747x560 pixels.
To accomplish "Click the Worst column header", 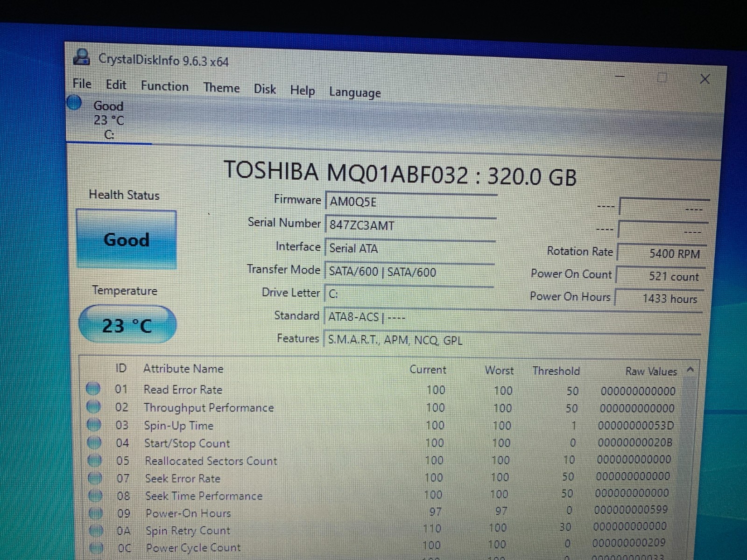I will coord(499,371).
